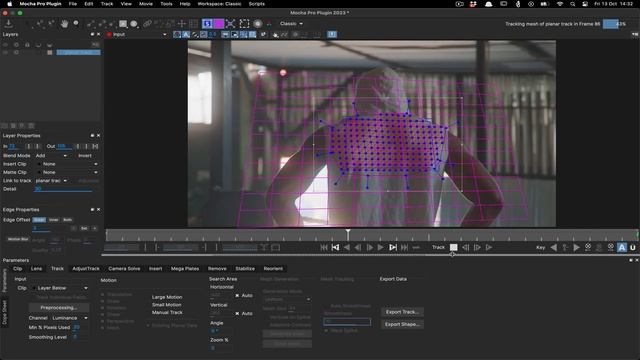Track backwards one frame
The image size is (640, 360).
(x=465, y=247)
